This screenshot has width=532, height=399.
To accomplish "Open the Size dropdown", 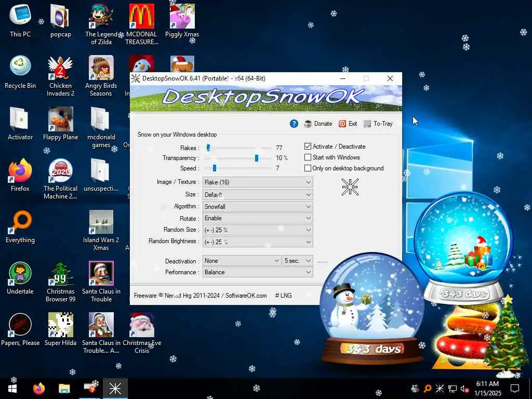I will tap(258, 194).
